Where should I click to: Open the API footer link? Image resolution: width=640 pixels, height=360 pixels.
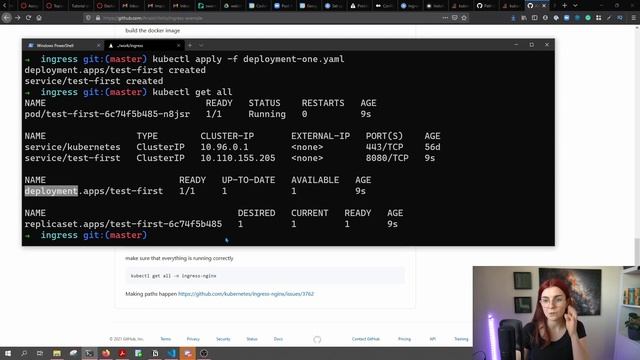[432, 339]
